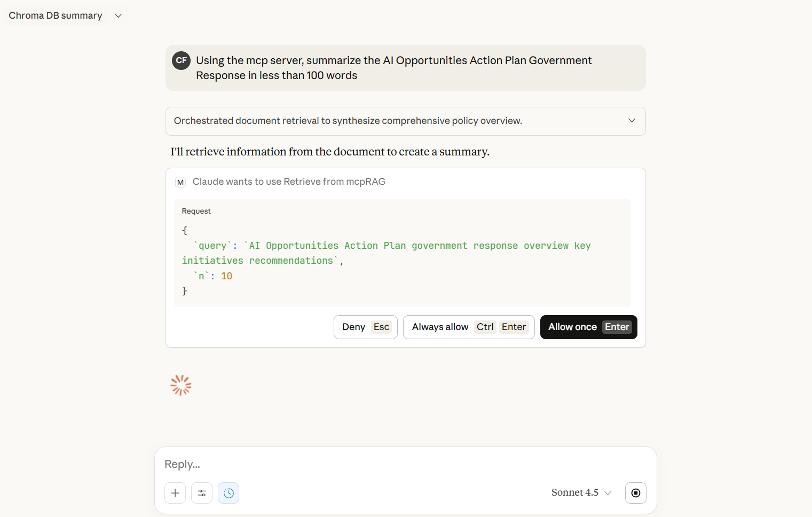Disable the extended thinking clock toggle
This screenshot has height=517, width=812.
point(228,492)
